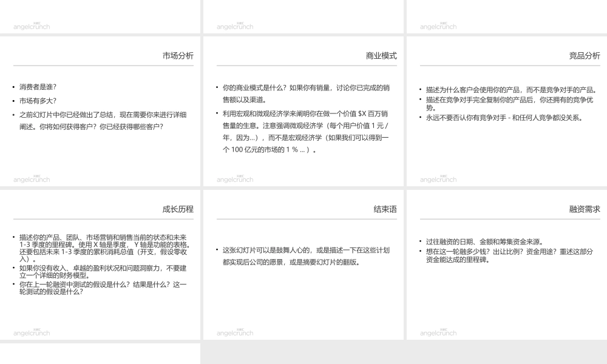Click the angelcrunch logo on the 商业模式 slide
Screen dimensions: 607x364
[x=234, y=180]
